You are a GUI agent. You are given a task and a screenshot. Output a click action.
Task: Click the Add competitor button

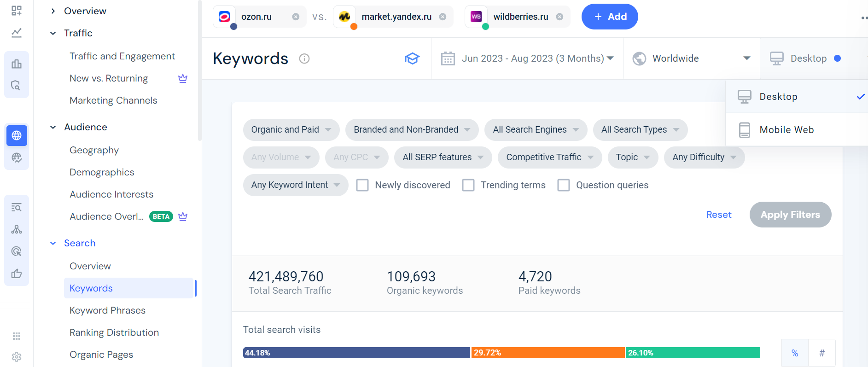click(610, 17)
